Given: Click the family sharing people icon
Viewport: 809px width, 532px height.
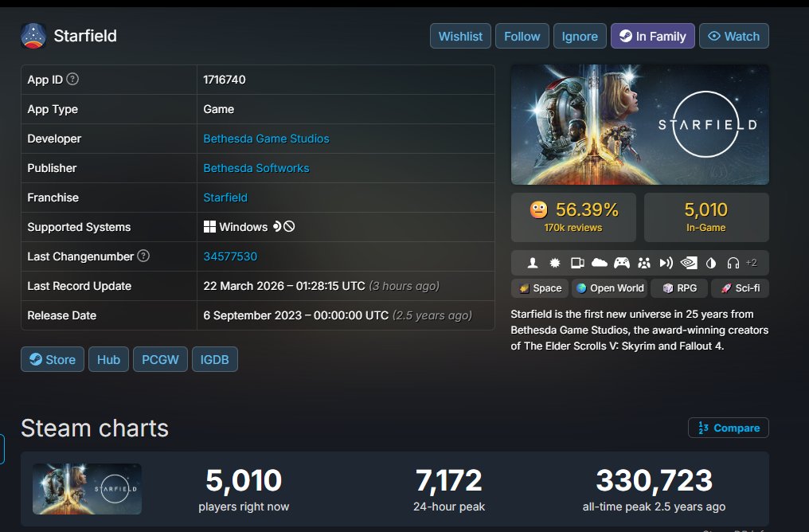Looking at the screenshot, I should click(644, 263).
